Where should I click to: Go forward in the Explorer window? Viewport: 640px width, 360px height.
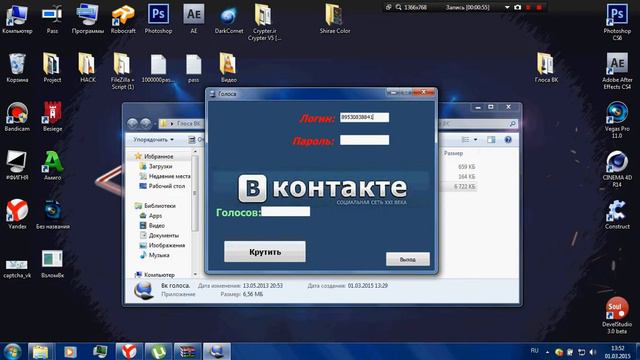click(146, 123)
